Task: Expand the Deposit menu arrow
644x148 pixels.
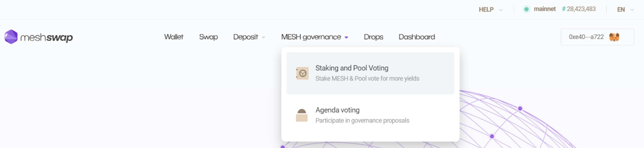Action: 263,38
